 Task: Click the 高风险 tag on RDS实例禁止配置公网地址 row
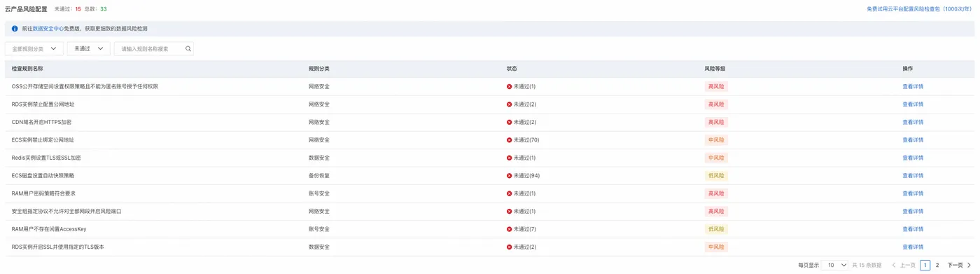[716, 104]
